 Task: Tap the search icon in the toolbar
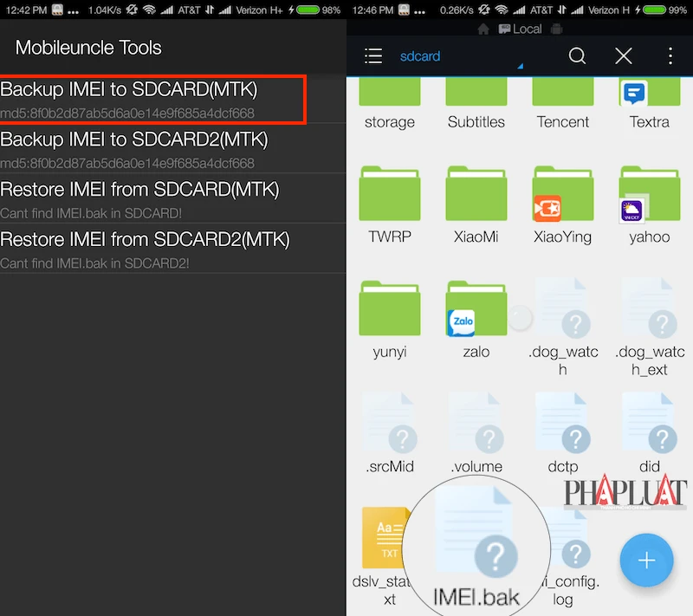577,55
